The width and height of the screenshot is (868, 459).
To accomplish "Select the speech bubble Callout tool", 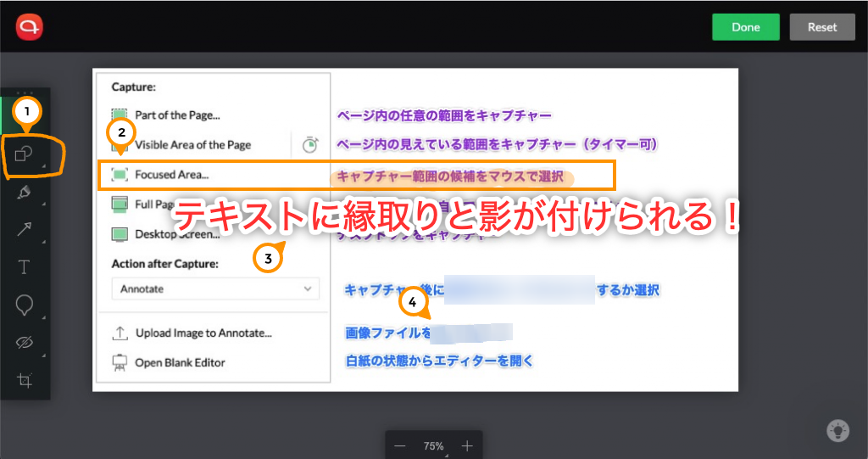I will point(24,305).
